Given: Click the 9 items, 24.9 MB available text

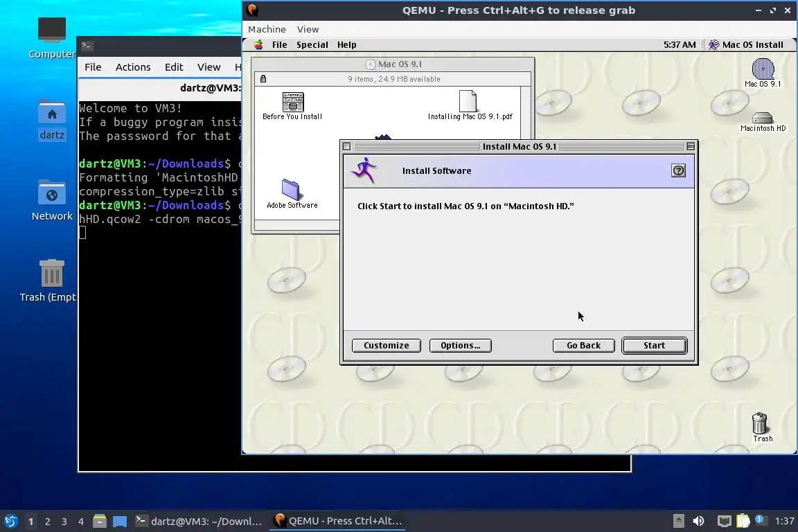Looking at the screenshot, I should pyautogui.click(x=394, y=79).
